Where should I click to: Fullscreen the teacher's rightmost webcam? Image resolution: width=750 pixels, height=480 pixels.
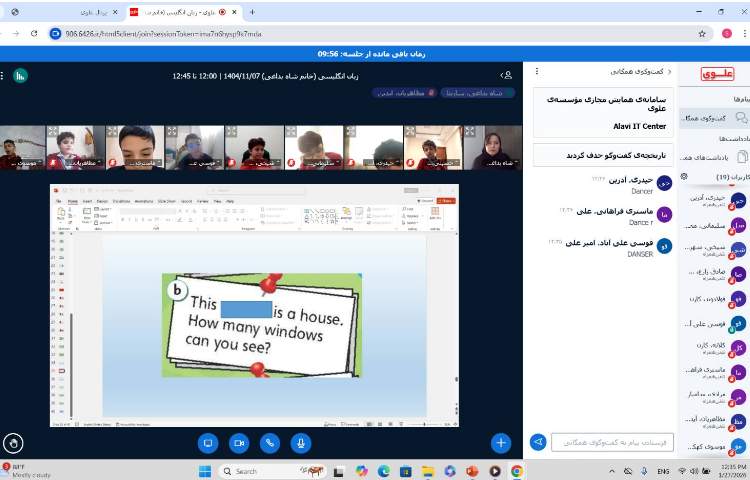coord(470,131)
